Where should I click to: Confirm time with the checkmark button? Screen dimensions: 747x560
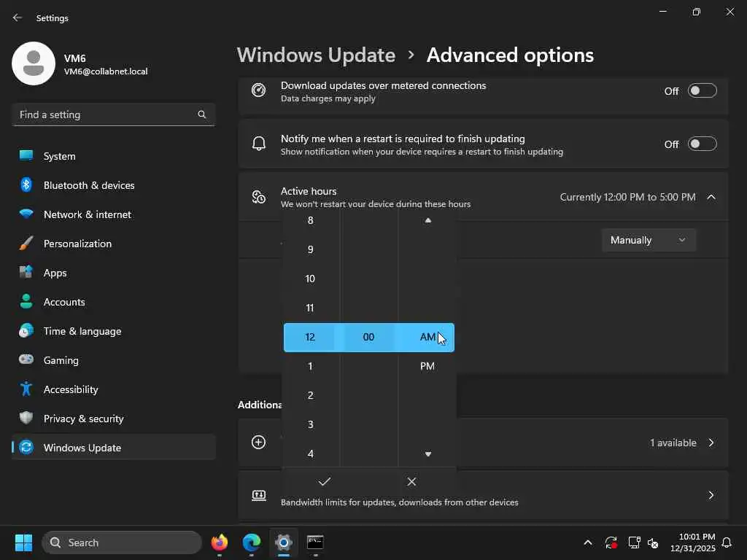click(x=325, y=481)
